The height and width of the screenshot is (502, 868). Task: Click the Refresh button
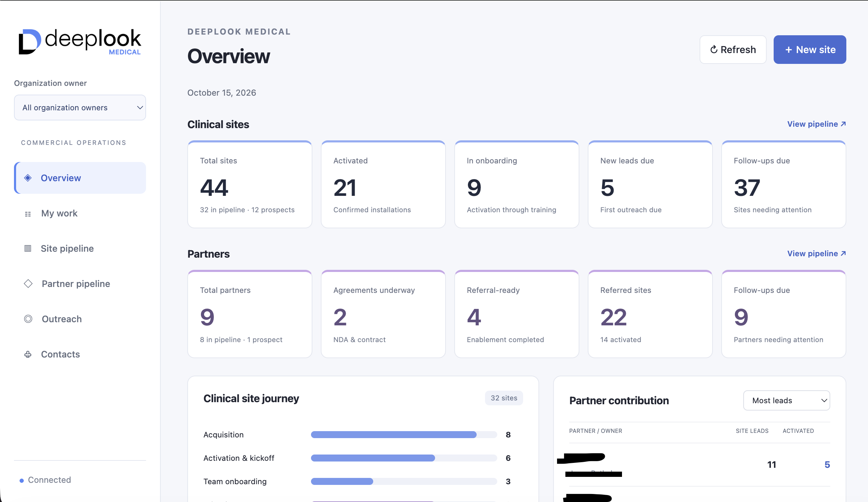(x=733, y=50)
